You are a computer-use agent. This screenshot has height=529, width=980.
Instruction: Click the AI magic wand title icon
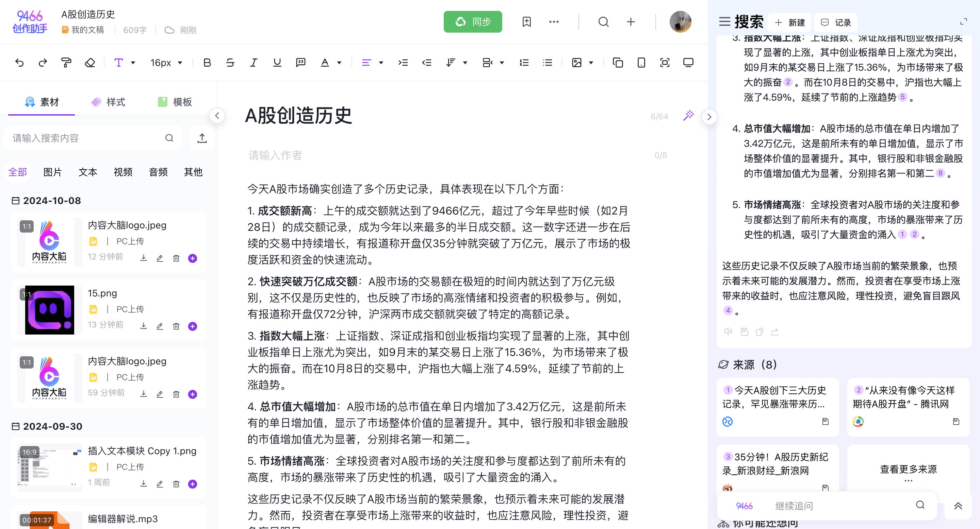(x=689, y=115)
